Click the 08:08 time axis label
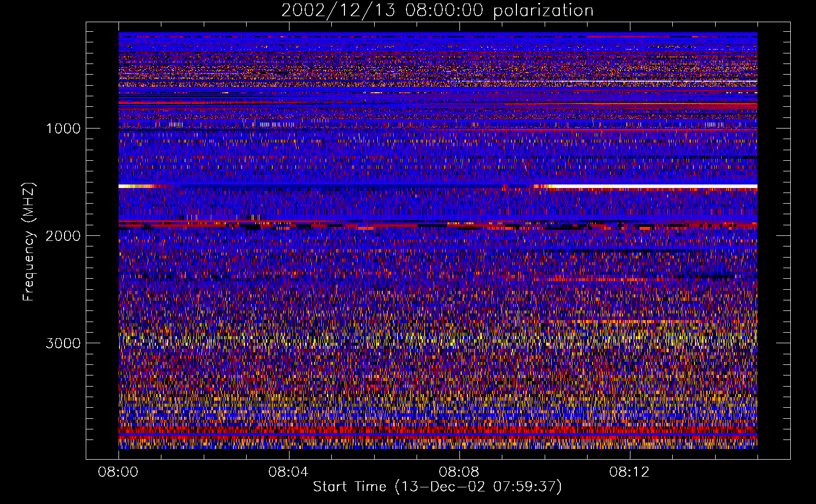The image size is (816, 504). 459,472
